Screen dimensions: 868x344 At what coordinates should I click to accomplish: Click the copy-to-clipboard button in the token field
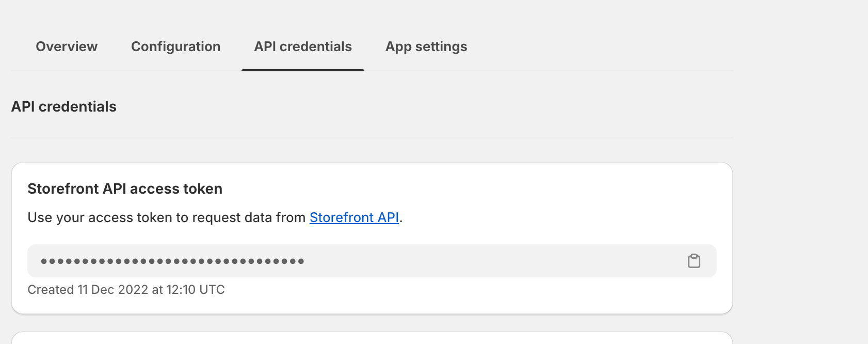pos(694,261)
